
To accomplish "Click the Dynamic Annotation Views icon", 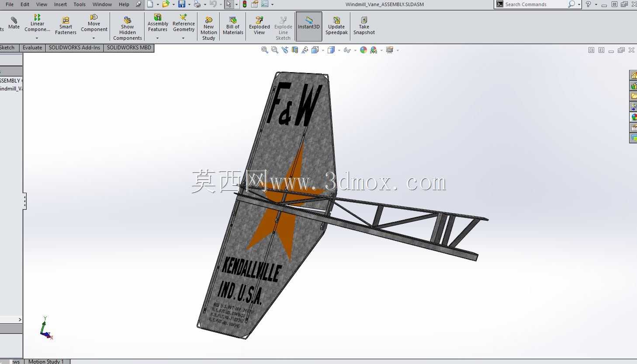I will pyautogui.click(x=305, y=50).
